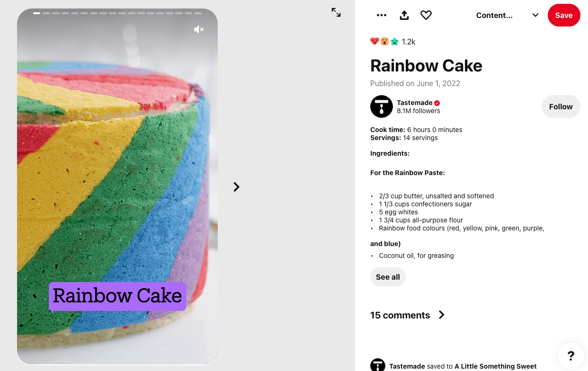Expand the comments section chevron
This screenshot has height=371, width=588.
coord(441,315)
